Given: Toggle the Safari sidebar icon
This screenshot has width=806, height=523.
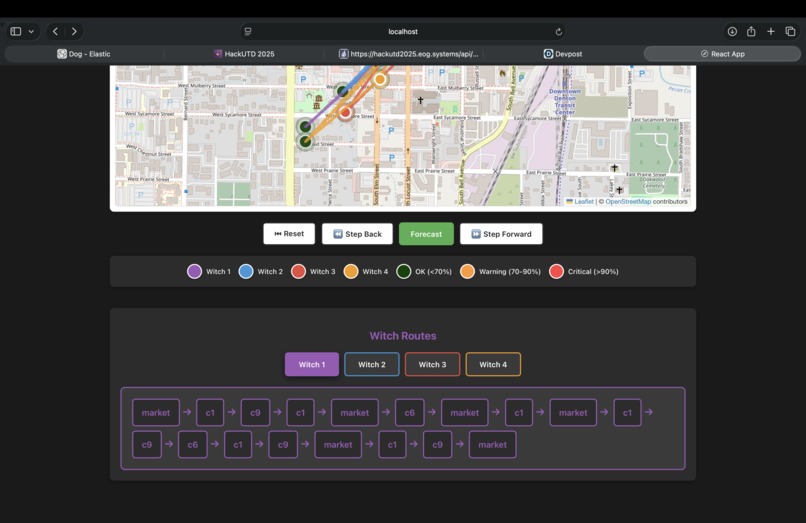Looking at the screenshot, I should (15, 31).
